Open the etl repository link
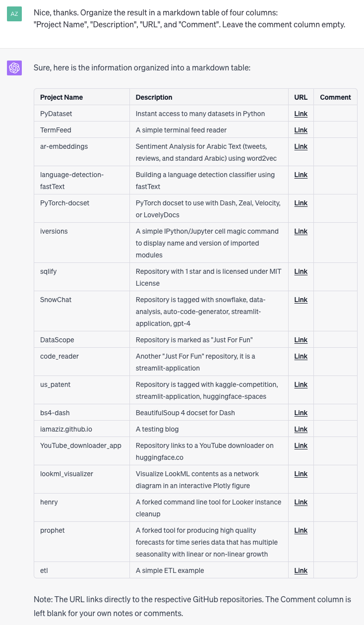 click(301, 570)
